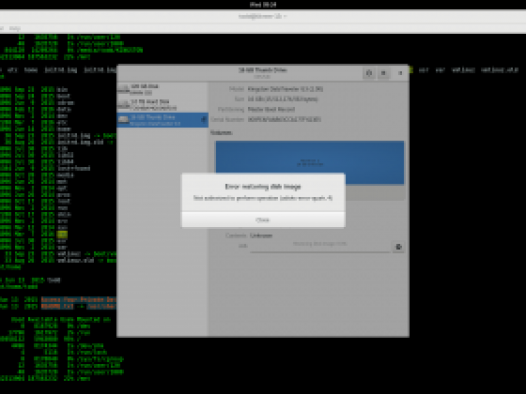The width and height of the screenshot is (526, 394).
Task: Click the 120 GB disk drive icon
Action: (123, 89)
